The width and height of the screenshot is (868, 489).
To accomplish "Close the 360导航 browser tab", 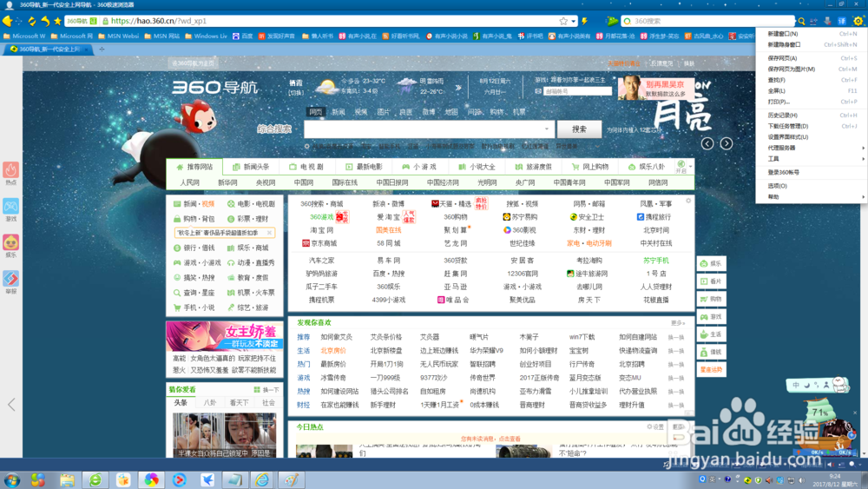I will click(87, 50).
